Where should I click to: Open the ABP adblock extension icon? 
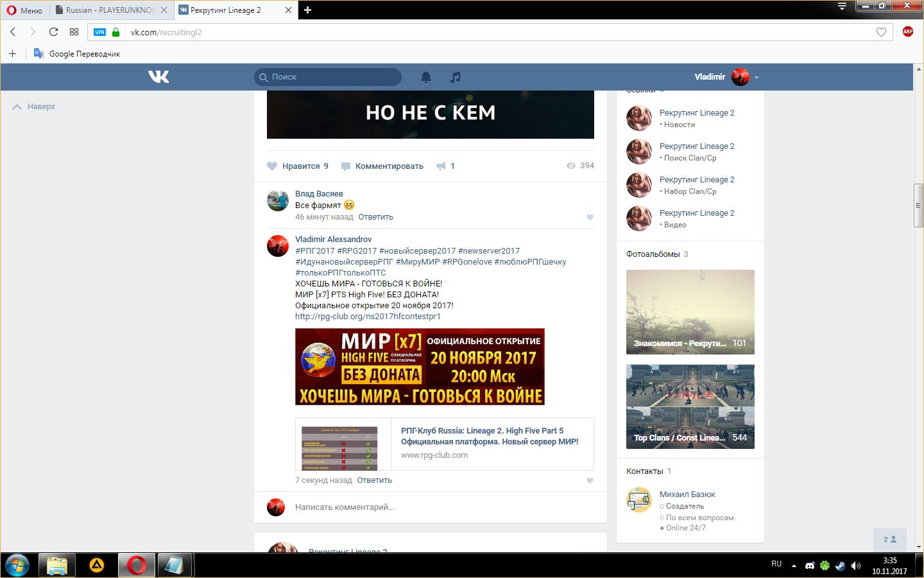coord(907,31)
